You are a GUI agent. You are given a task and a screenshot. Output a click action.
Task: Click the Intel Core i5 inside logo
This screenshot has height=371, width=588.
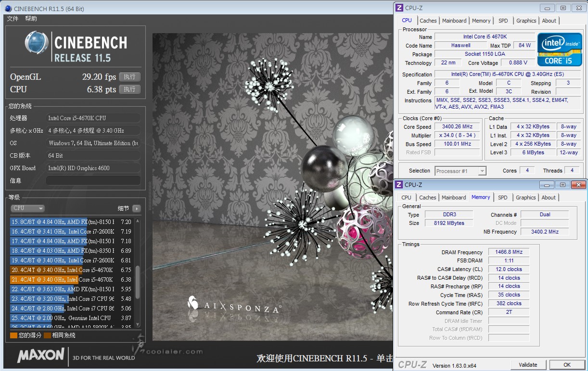559,49
